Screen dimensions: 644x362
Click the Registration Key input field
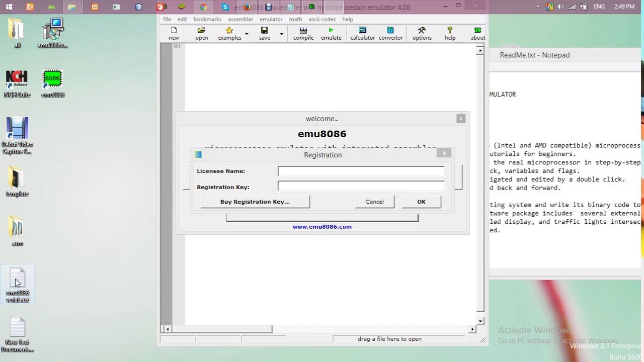click(361, 187)
